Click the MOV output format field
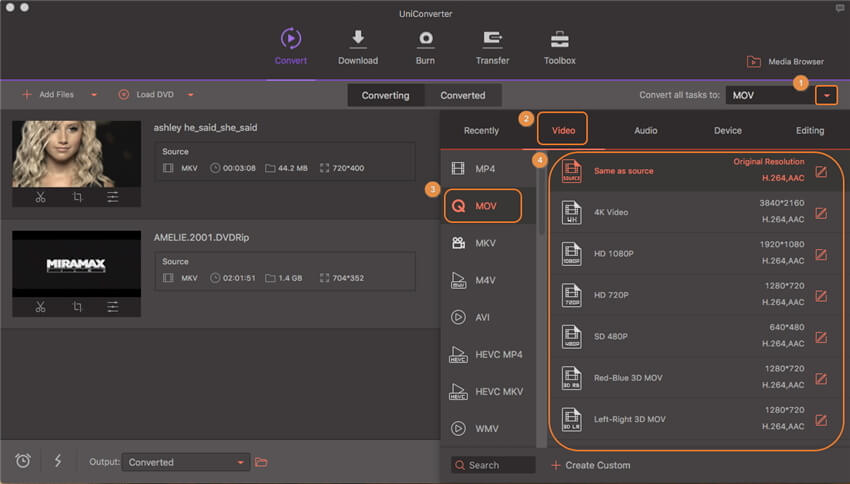The height and width of the screenshot is (484, 850). pyautogui.click(x=770, y=95)
